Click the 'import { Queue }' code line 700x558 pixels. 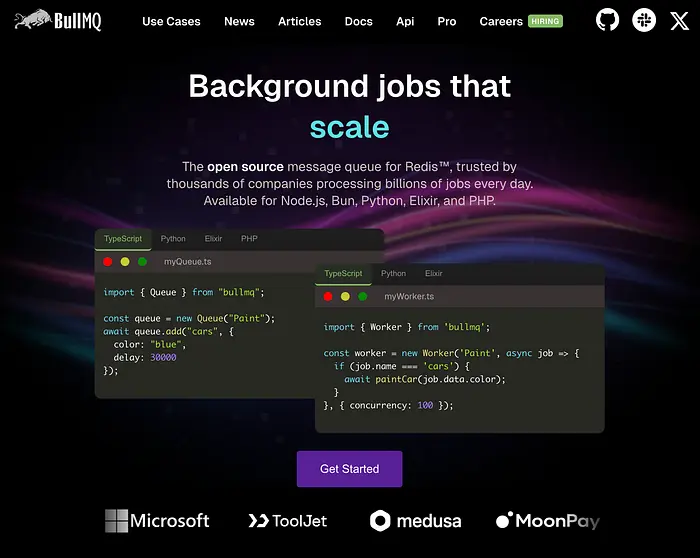click(184, 292)
